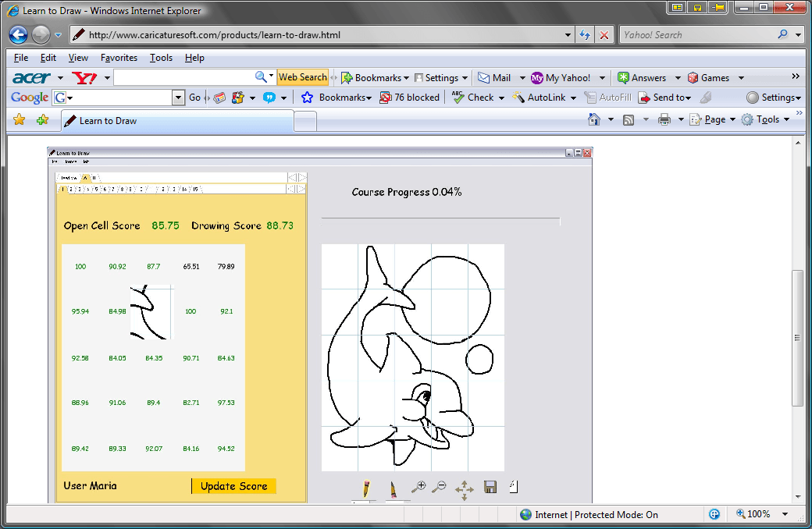Click the Yahoo! Search box at top right
The width and height of the screenshot is (812, 529).
[698, 34]
